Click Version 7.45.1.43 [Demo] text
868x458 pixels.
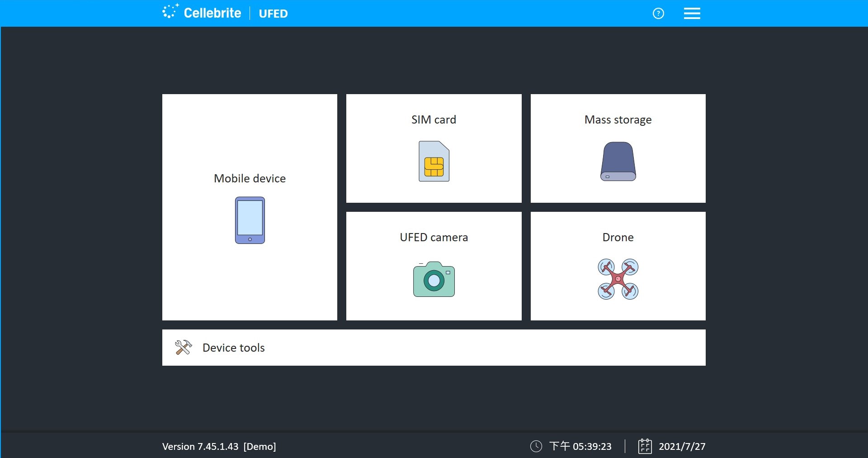tap(219, 446)
